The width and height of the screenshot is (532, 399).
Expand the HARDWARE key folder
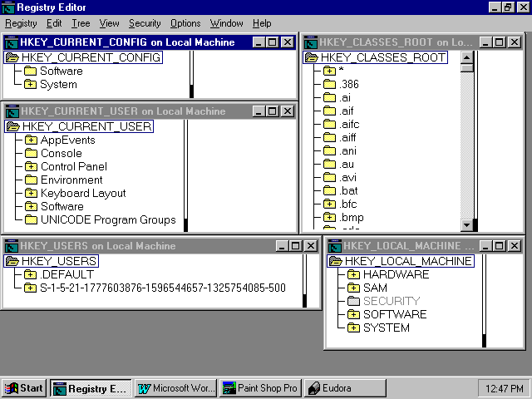pos(353,275)
